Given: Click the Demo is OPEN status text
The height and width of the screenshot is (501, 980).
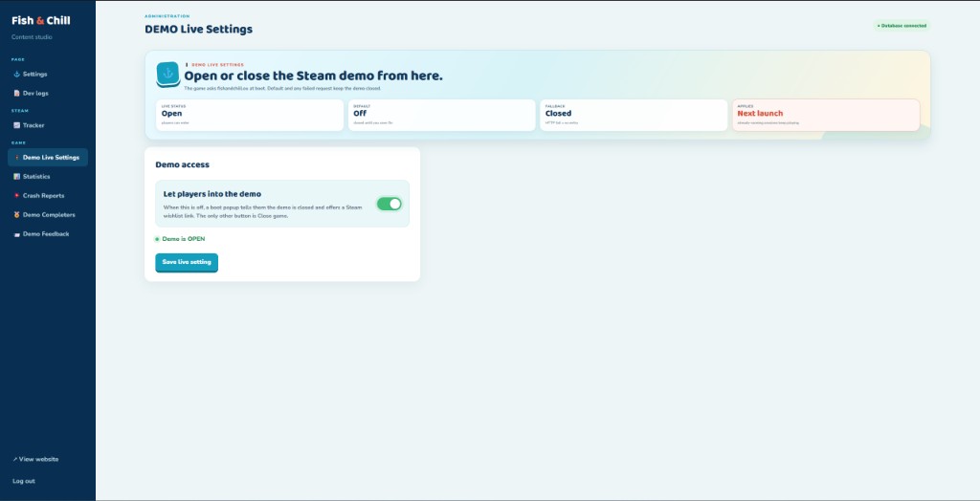Looking at the screenshot, I should [x=183, y=239].
